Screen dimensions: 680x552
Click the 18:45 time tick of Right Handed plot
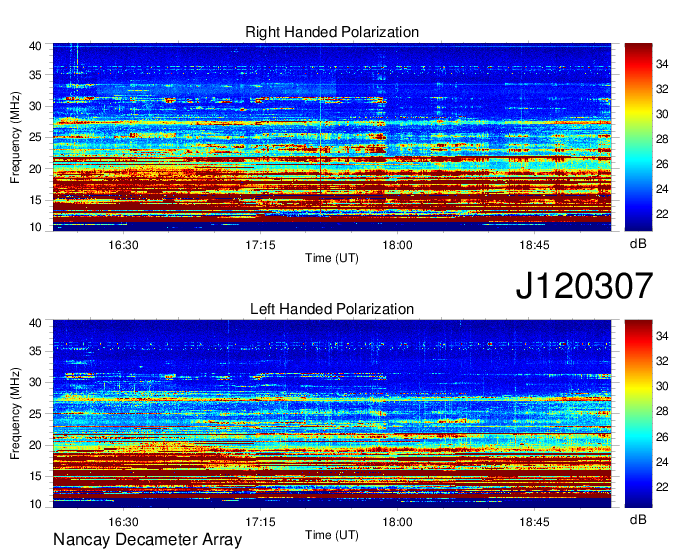click(x=534, y=245)
